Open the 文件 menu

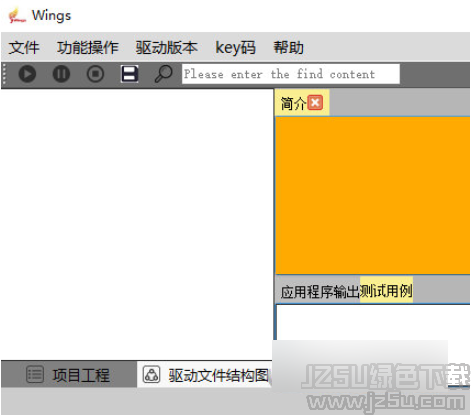pos(24,48)
